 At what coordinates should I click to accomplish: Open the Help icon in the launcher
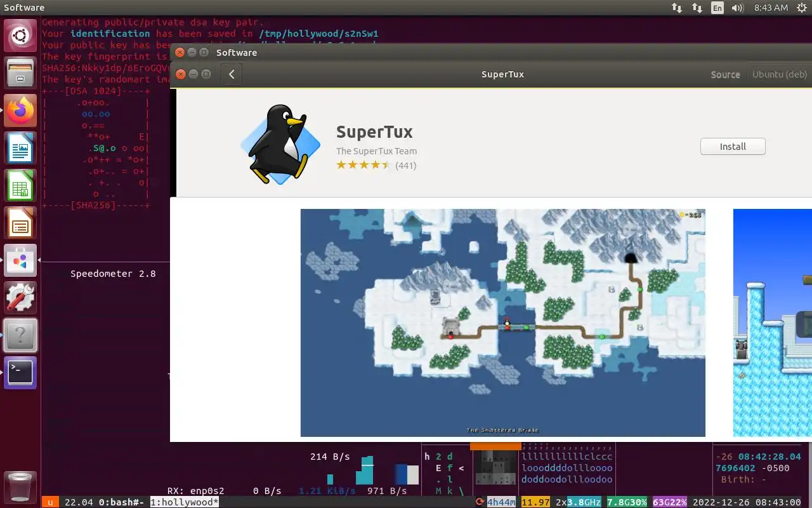tap(20, 335)
